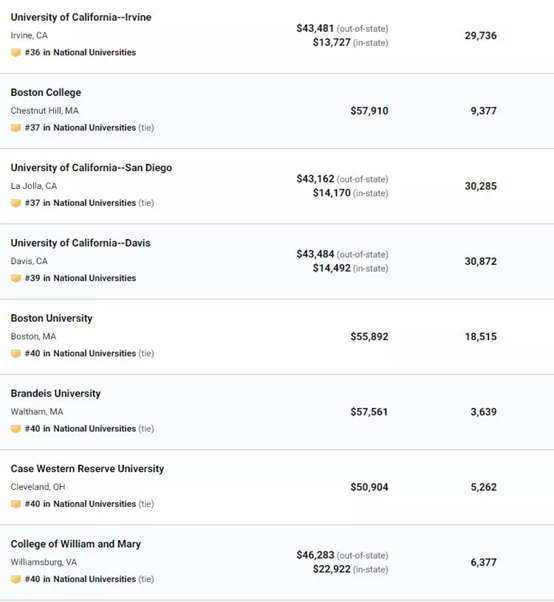The image size is (554, 602).
Task: Click the ranking badge under Waltham, MA
Action: [x=16, y=429]
